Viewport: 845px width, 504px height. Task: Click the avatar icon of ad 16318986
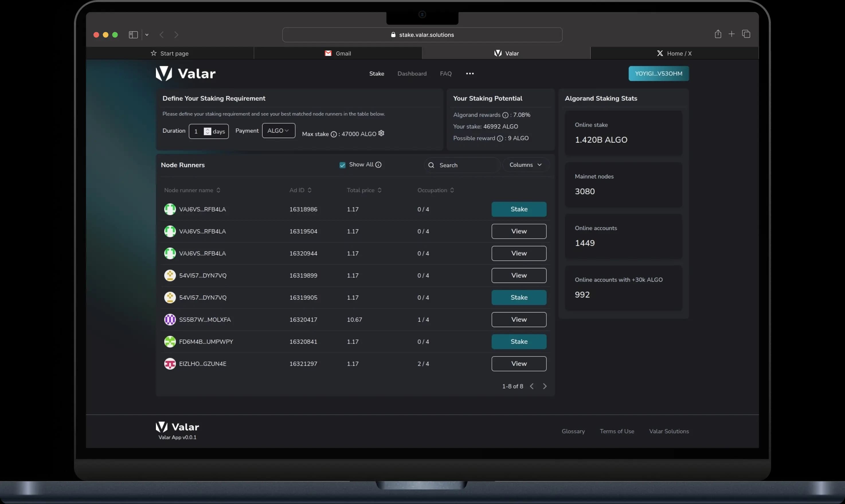click(170, 209)
